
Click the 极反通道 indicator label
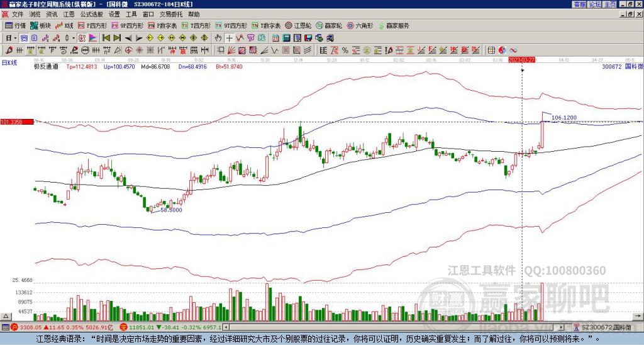click(x=47, y=67)
